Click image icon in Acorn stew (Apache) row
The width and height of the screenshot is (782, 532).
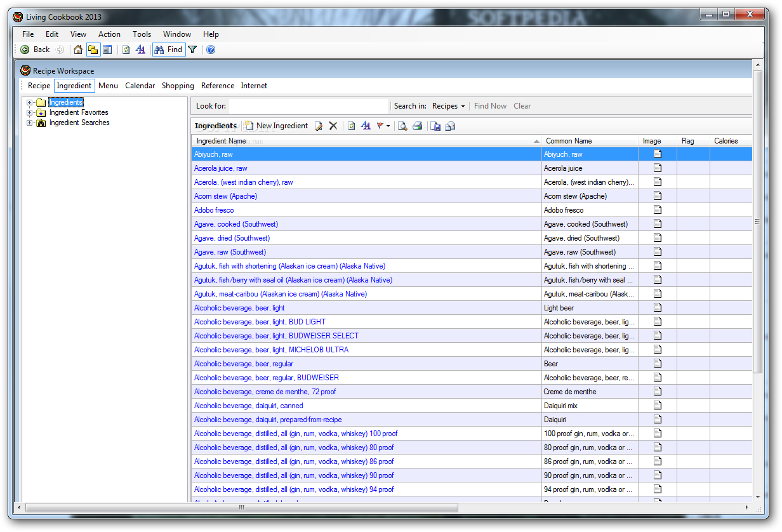coord(658,196)
